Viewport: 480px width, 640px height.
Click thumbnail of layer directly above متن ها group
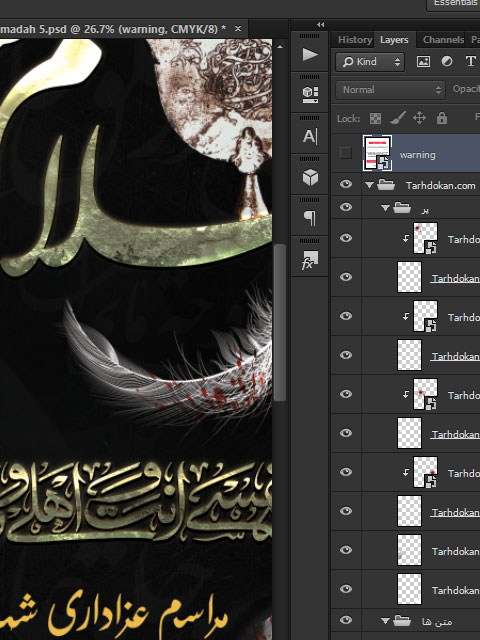(409, 589)
